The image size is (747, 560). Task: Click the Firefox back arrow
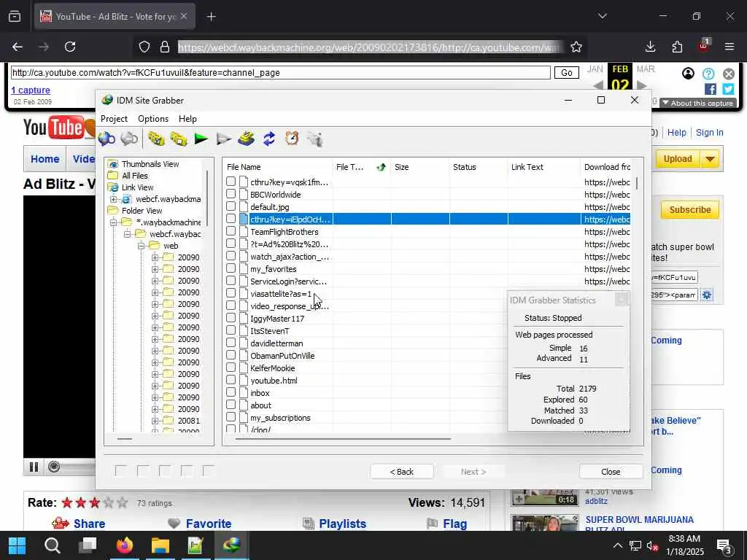pos(18,47)
